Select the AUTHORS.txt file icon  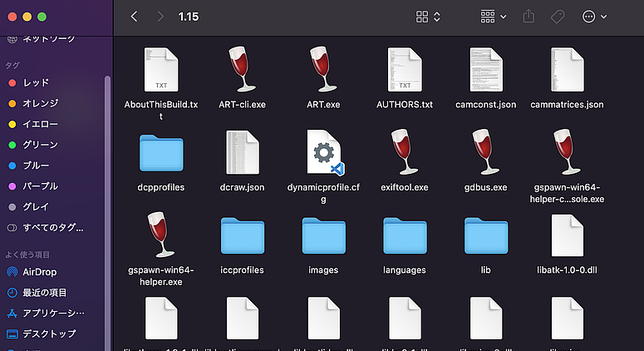[405, 70]
